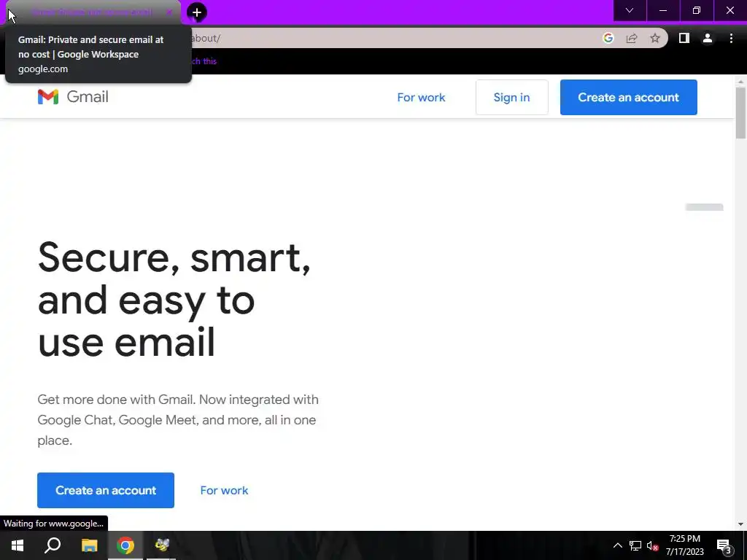Restore down the Chrome window

click(x=697, y=10)
